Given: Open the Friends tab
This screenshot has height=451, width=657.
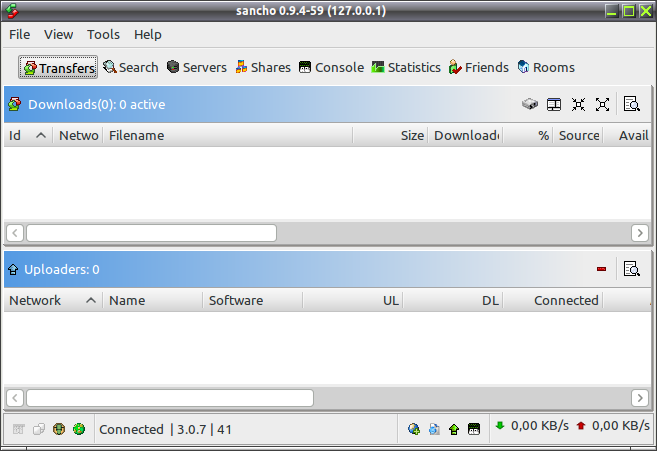Looking at the screenshot, I should (x=479, y=67).
